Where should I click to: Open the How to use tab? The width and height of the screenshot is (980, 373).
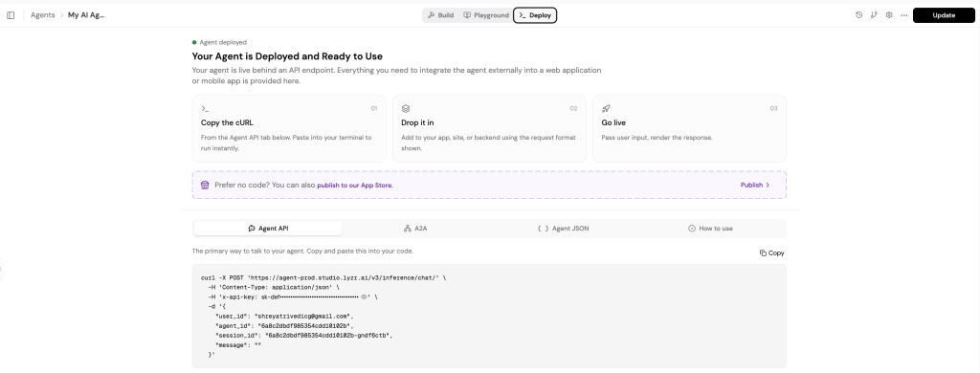(x=710, y=229)
